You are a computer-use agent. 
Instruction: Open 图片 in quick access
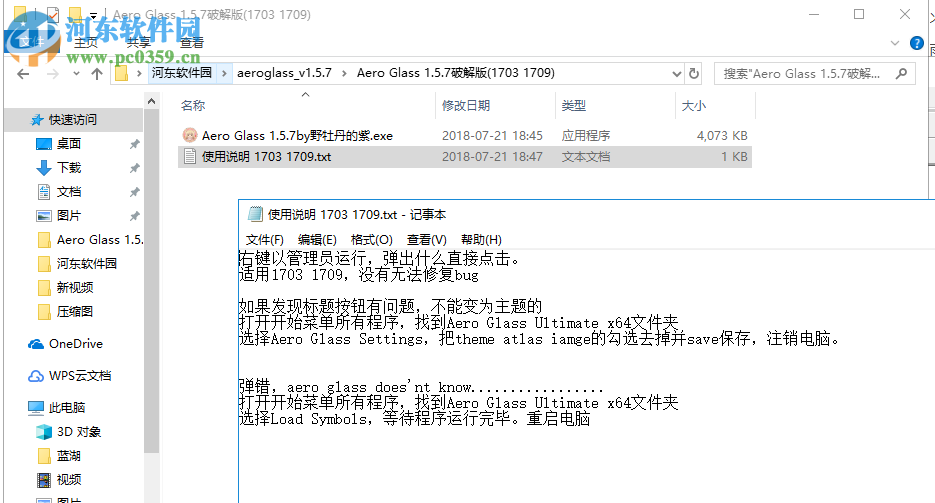click(69, 216)
